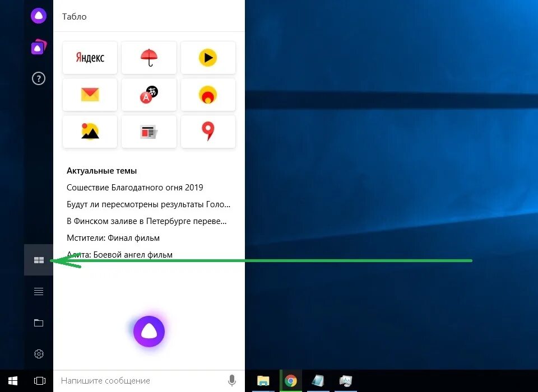Click the microphone icon in message field
The height and width of the screenshot is (392, 538).
pyautogui.click(x=232, y=380)
